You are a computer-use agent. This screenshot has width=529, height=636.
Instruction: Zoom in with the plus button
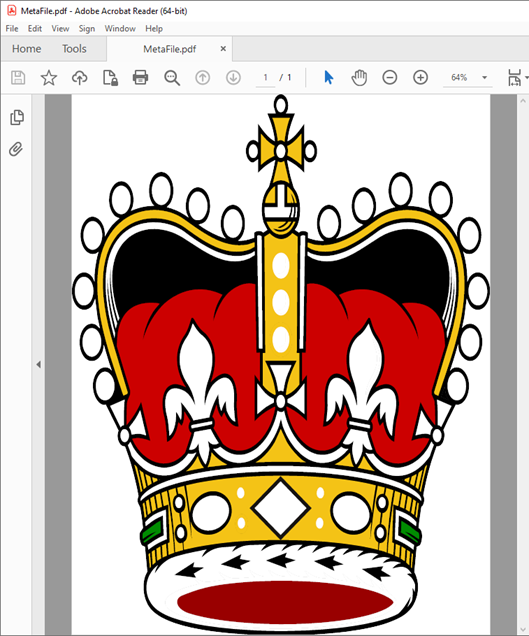(x=420, y=77)
